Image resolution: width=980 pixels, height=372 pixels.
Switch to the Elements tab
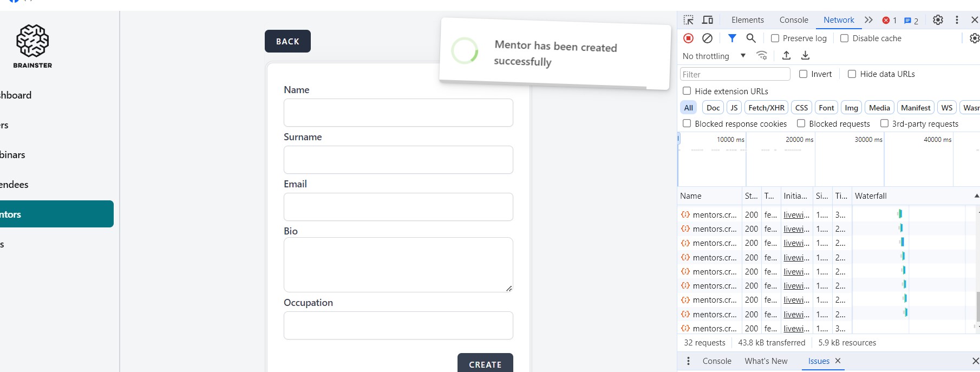point(748,20)
